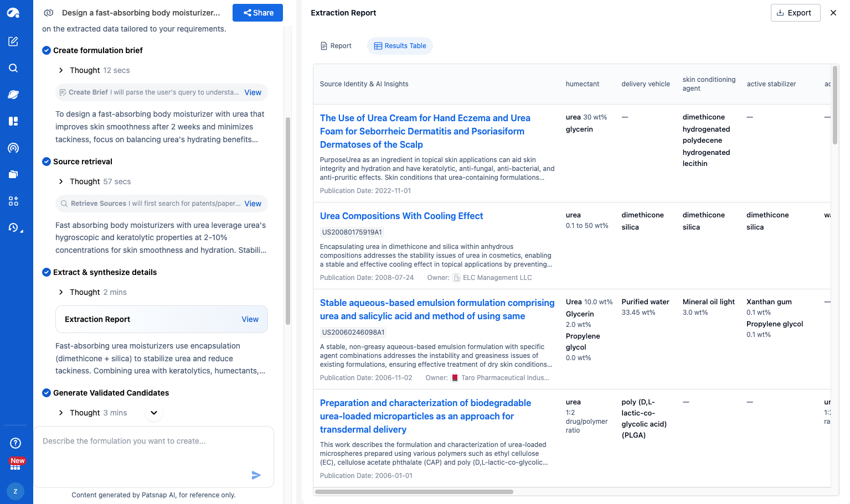Click the send message arrow icon
Viewport: 850px width, 504px height.
pyautogui.click(x=256, y=475)
